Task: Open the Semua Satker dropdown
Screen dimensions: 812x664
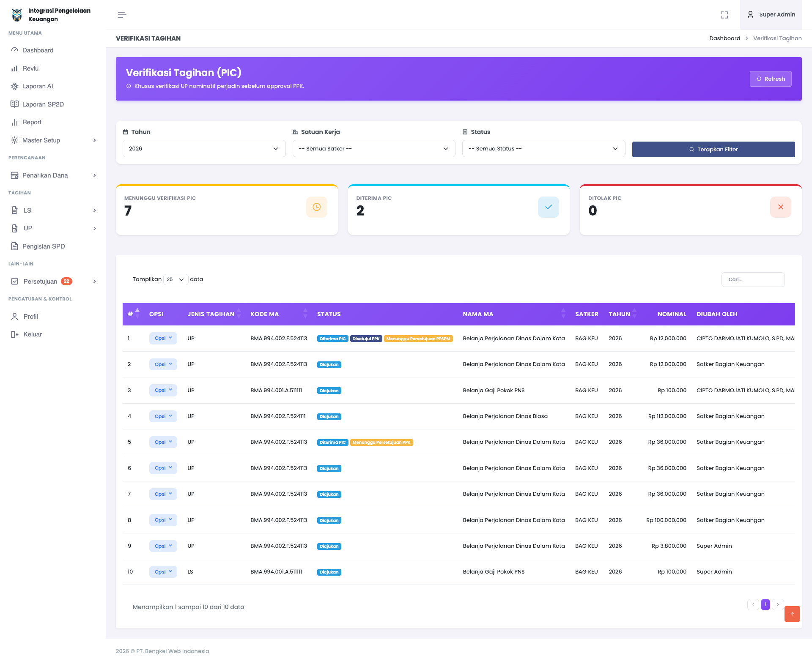Action: tap(373, 149)
